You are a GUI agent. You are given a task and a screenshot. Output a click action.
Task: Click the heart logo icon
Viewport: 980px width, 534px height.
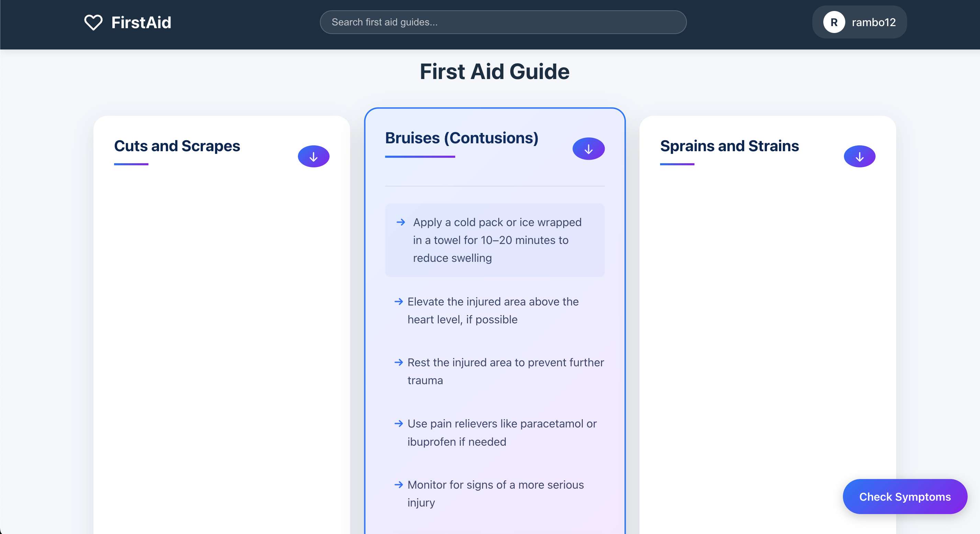(x=93, y=22)
